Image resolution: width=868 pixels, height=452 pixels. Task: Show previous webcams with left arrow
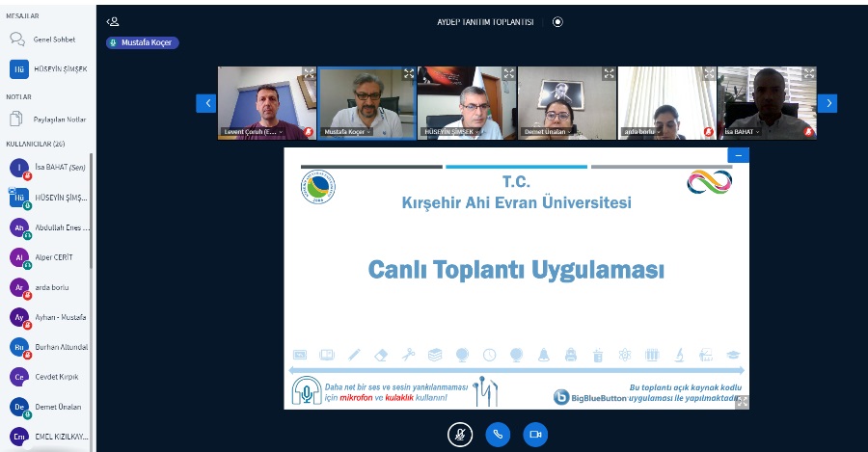point(206,103)
